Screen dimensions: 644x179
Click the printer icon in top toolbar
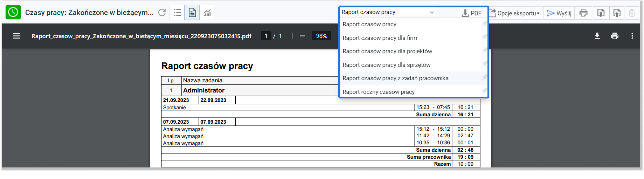tap(583, 13)
